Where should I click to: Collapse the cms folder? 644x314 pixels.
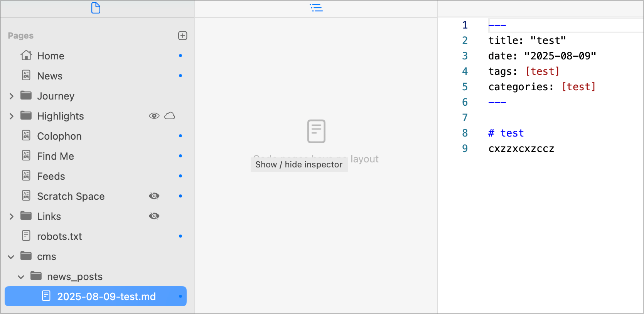pos(11,257)
